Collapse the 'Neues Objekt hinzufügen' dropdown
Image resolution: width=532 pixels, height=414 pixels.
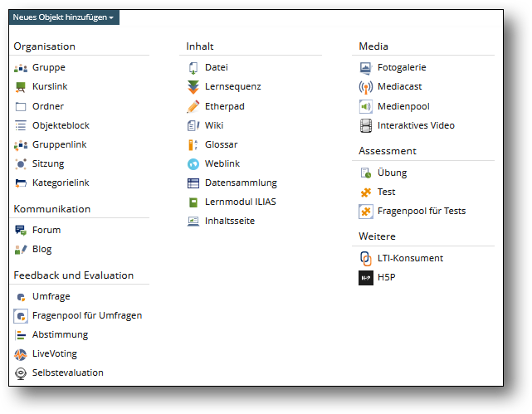pos(63,17)
